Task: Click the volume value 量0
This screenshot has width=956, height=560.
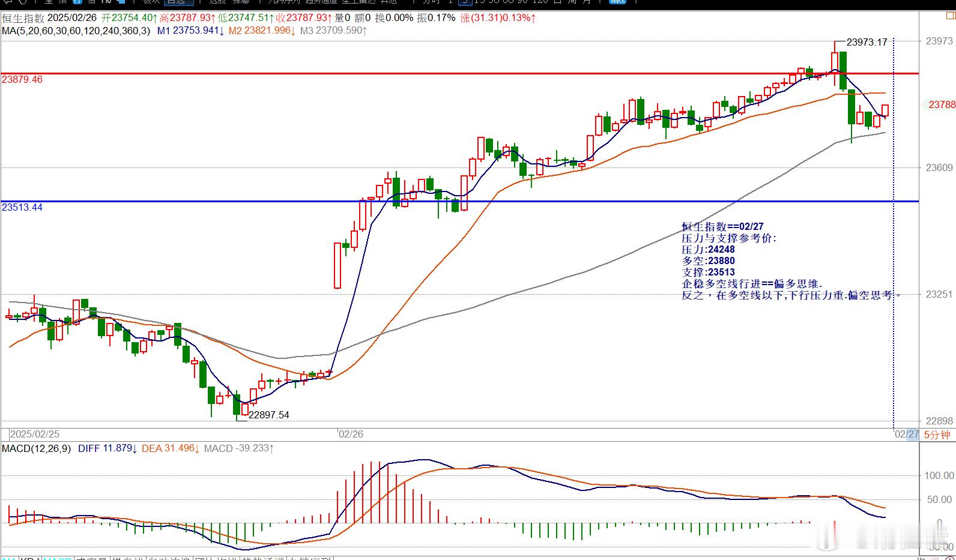Action: pos(343,18)
